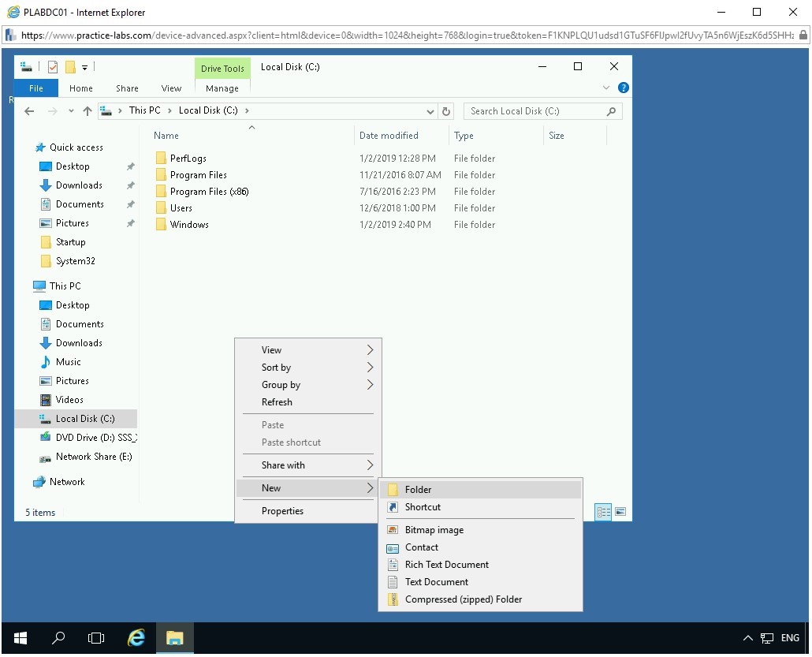Open the Share with submenu

308,465
